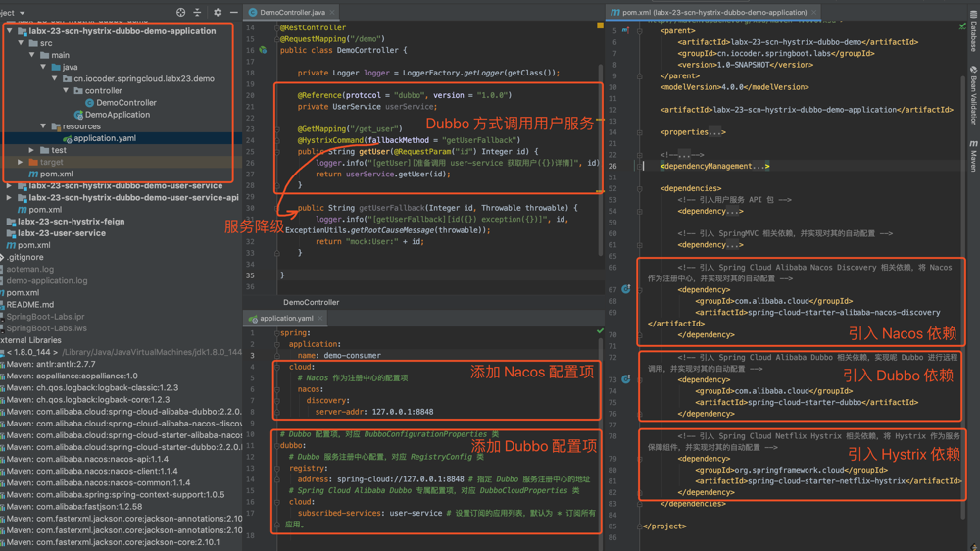
Task: Select External Libraries node
Action: (30, 340)
